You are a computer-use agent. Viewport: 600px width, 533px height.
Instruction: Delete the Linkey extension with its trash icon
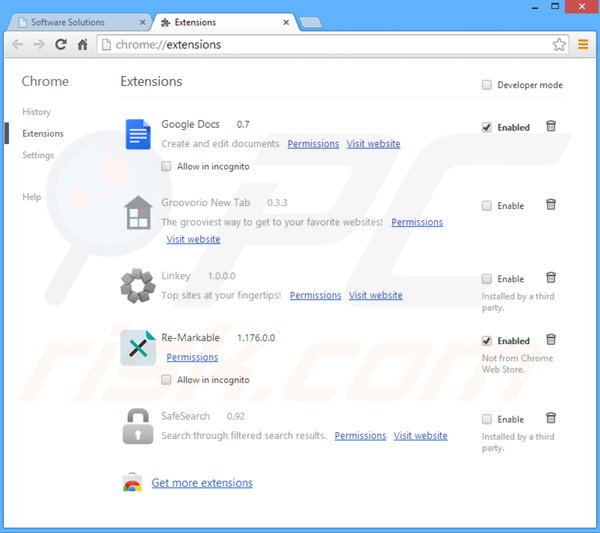(551, 277)
